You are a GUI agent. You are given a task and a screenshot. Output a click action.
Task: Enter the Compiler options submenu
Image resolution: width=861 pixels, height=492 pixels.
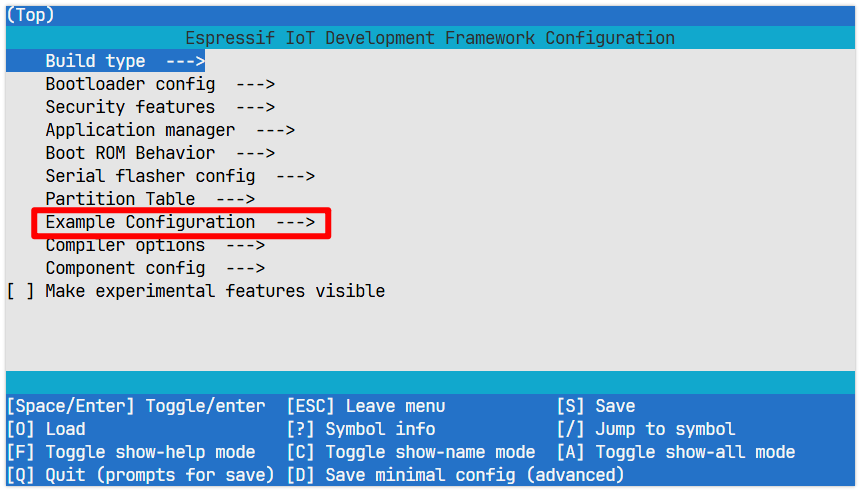tap(125, 245)
